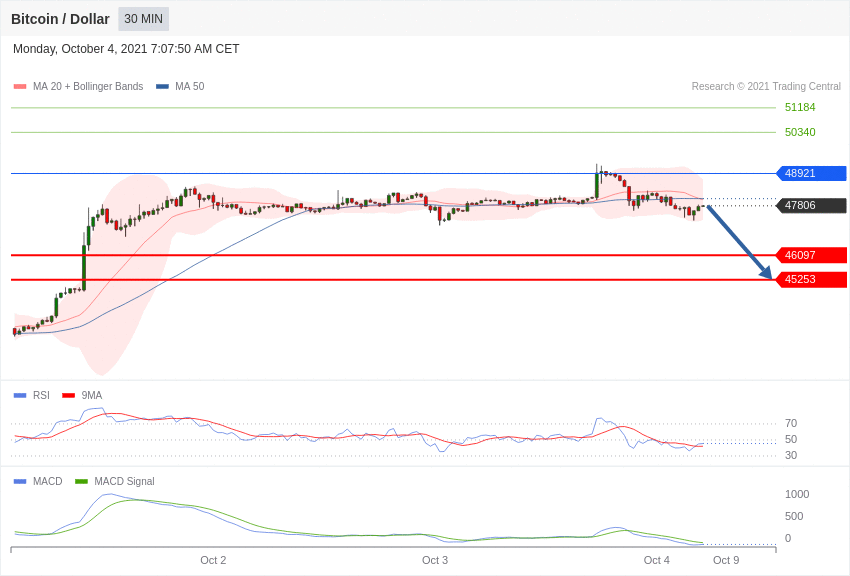Click the MACD 0 axis value
The image size is (850, 576).
788,538
